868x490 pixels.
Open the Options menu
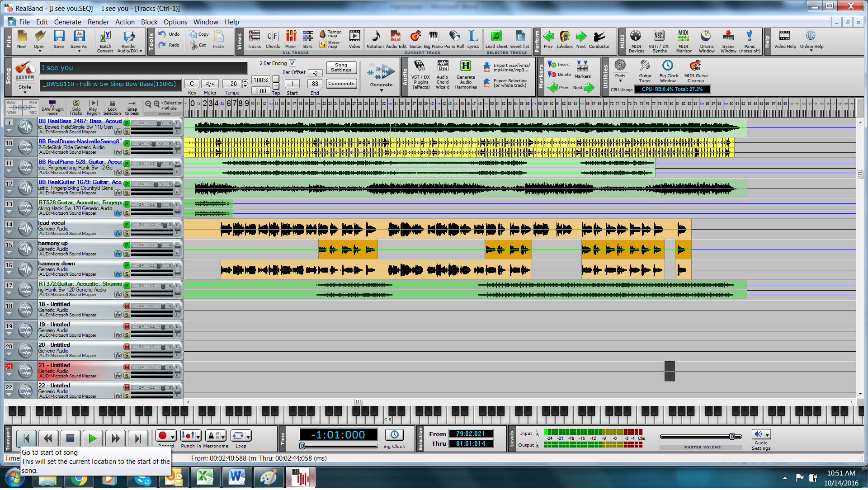175,22
